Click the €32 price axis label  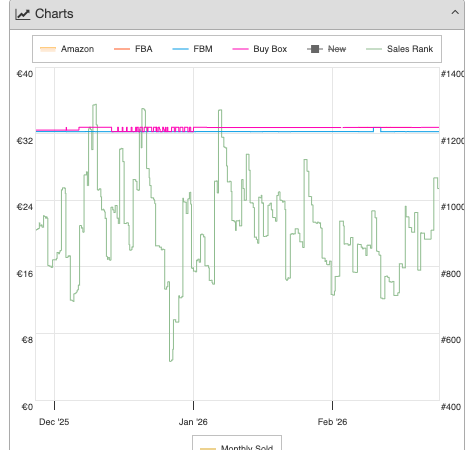(25, 141)
